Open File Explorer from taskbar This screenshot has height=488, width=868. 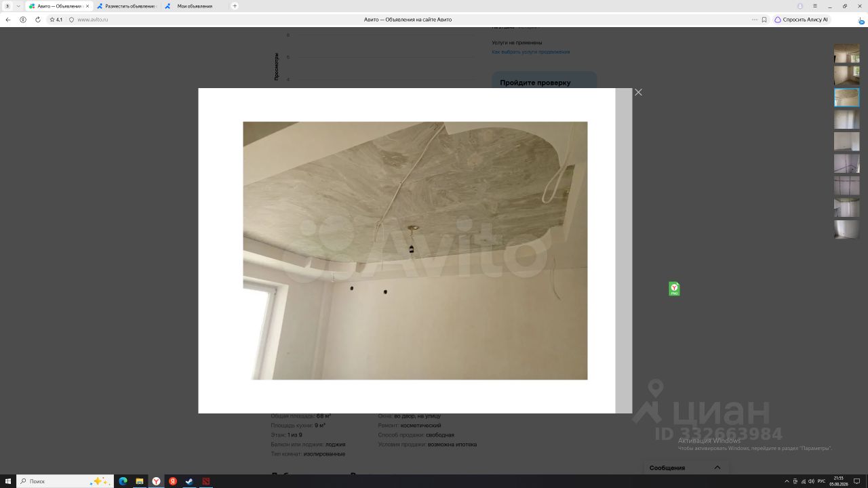pyautogui.click(x=140, y=481)
